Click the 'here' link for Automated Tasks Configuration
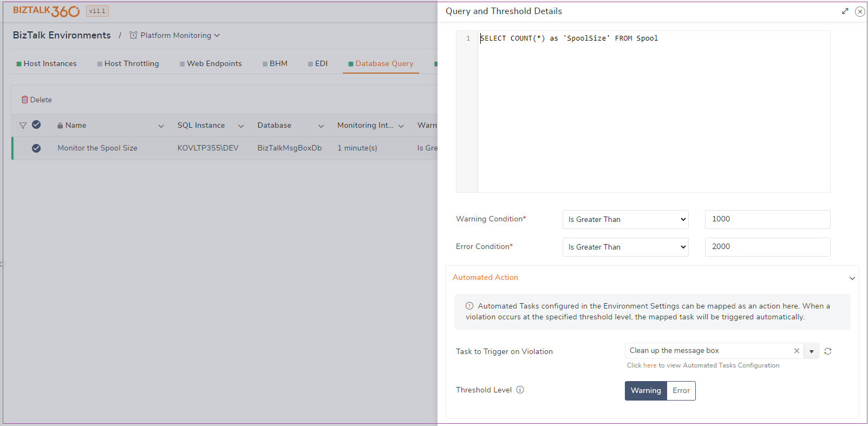Screen dimensions: 868x426 650,365
